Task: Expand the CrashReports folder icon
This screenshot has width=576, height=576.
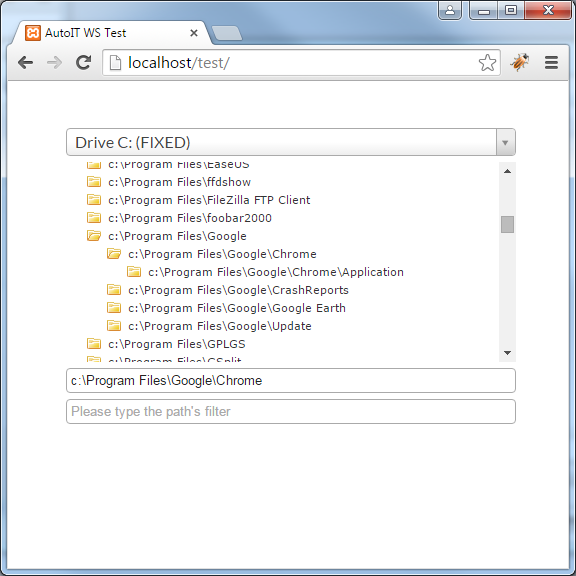Action: point(114,289)
